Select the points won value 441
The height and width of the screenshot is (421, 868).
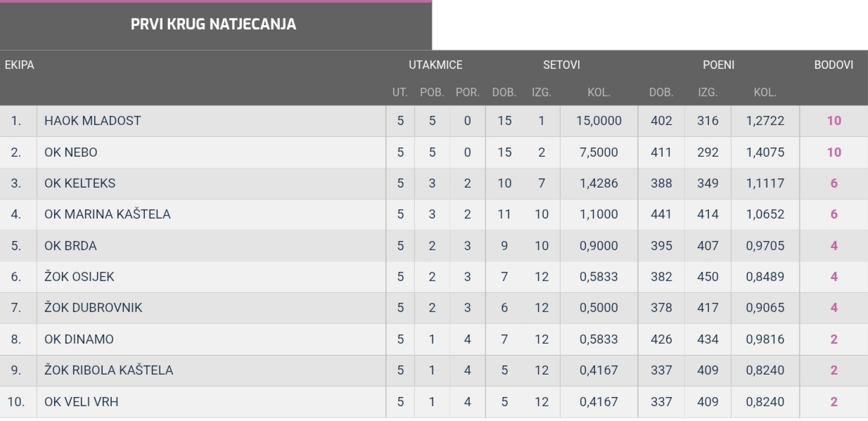pos(661,214)
